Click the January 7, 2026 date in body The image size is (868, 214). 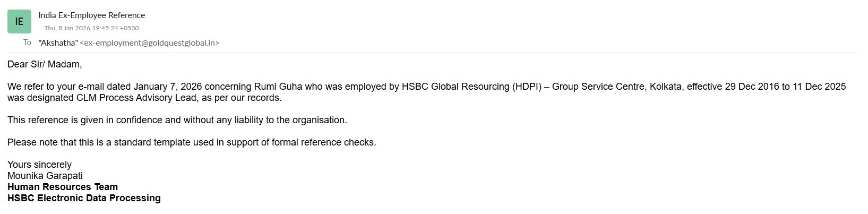click(x=167, y=87)
